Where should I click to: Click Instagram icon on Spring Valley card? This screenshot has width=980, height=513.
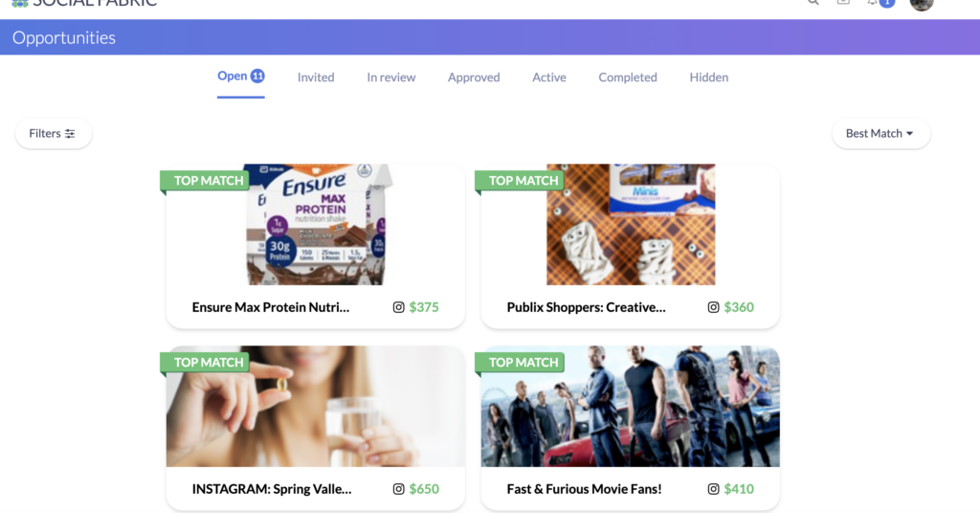[x=398, y=489]
